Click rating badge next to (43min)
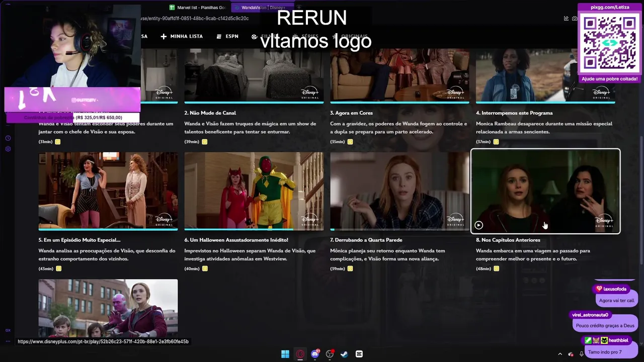The width and height of the screenshot is (644, 362). 58,268
